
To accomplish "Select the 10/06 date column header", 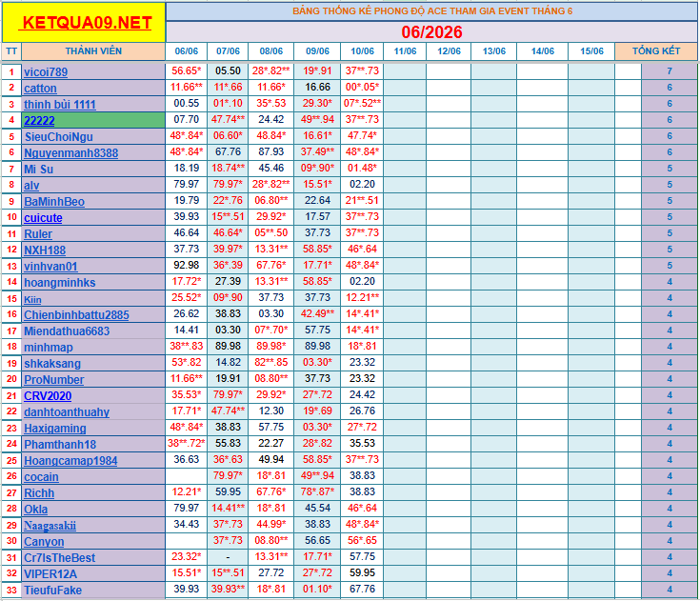I will pyautogui.click(x=362, y=50).
